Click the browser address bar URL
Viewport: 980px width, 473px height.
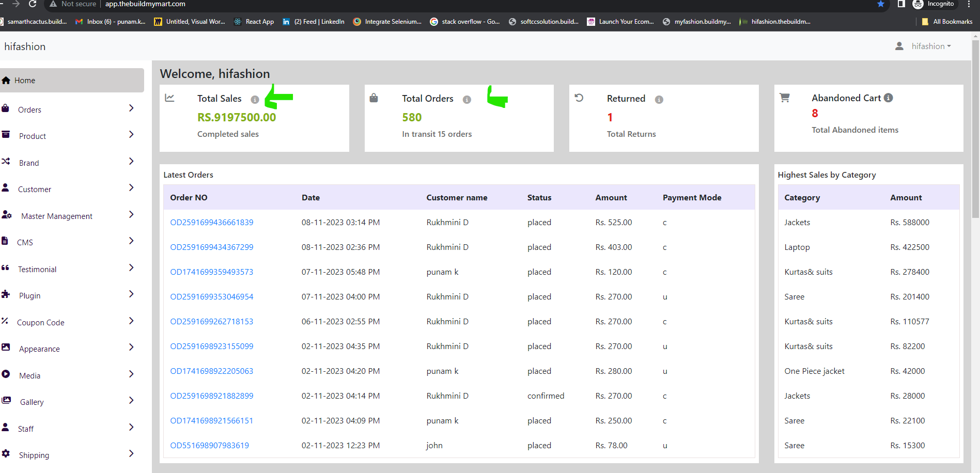pos(145,4)
